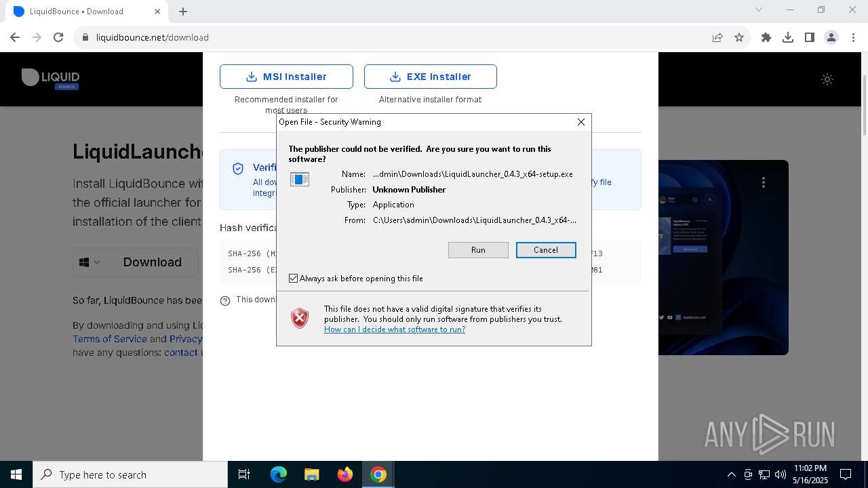Click the application file icon in dialog

pos(300,179)
